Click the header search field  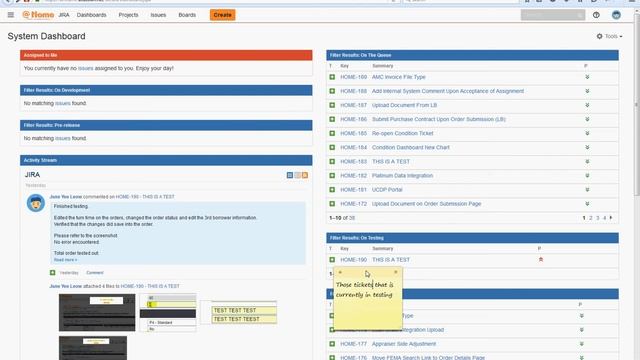[x=553, y=15]
